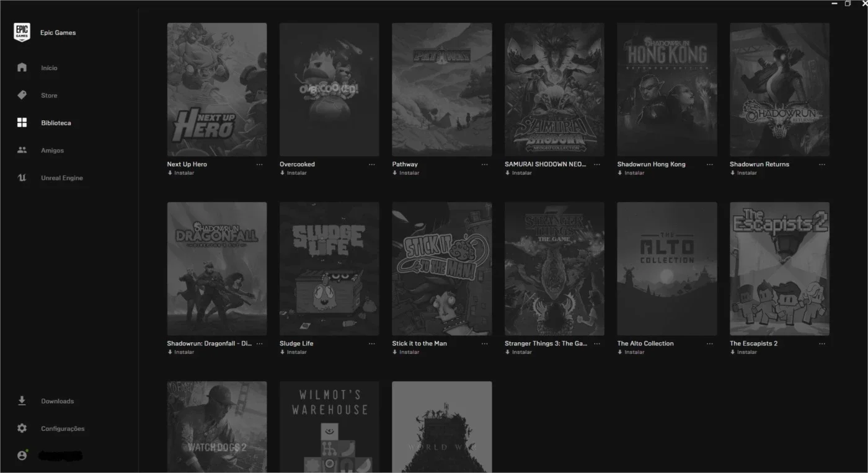This screenshot has height=473, width=868.
Task: Click the Overcooked title text
Action: [x=297, y=164]
